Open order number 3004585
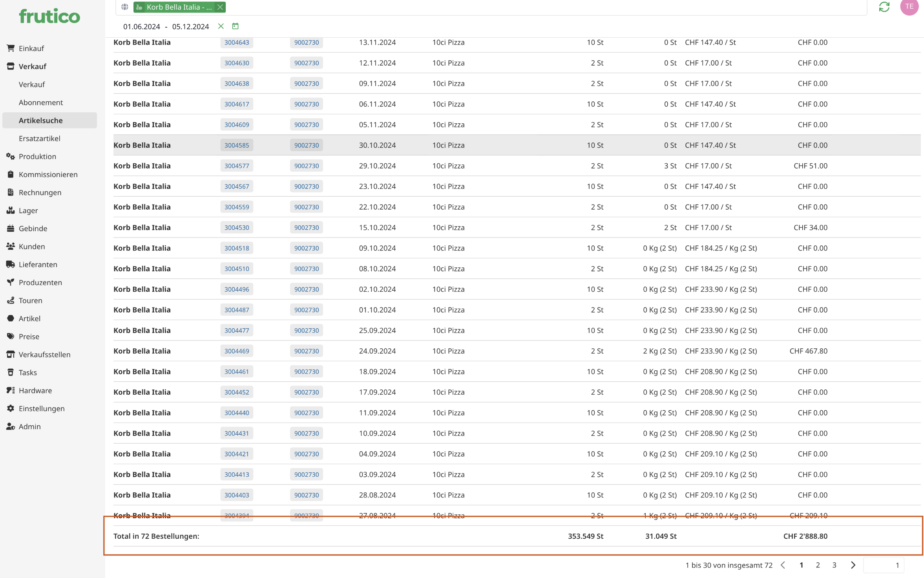Viewport: 924px width, 578px height. point(237,145)
